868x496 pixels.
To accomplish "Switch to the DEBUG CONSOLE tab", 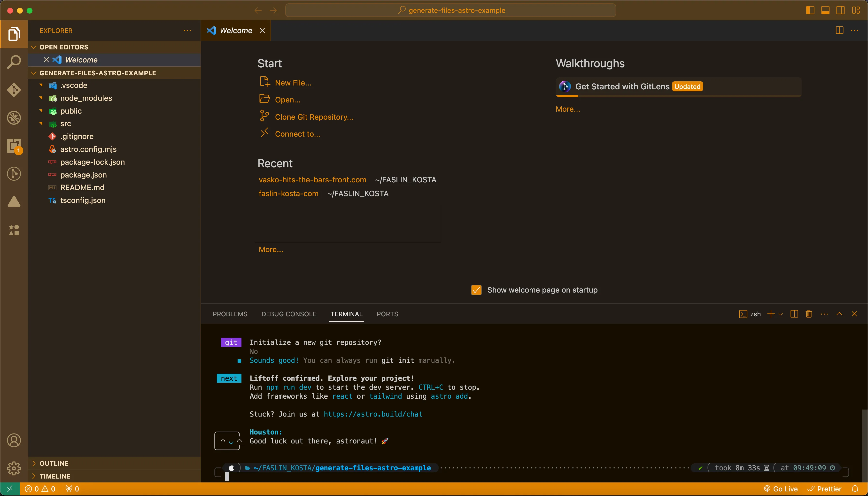I will click(289, 314).
